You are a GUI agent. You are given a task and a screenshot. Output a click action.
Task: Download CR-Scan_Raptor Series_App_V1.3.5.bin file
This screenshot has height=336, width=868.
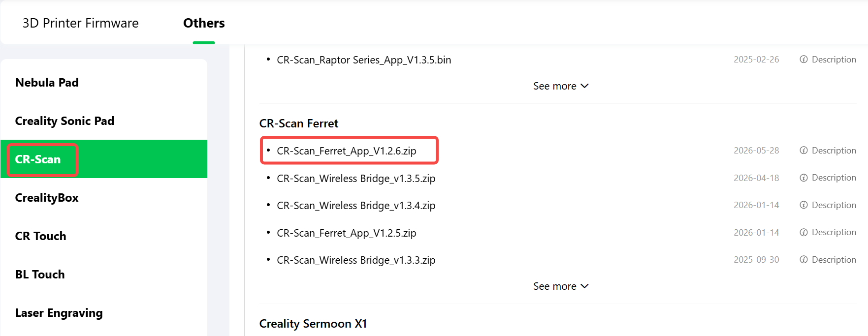(364, 60)
